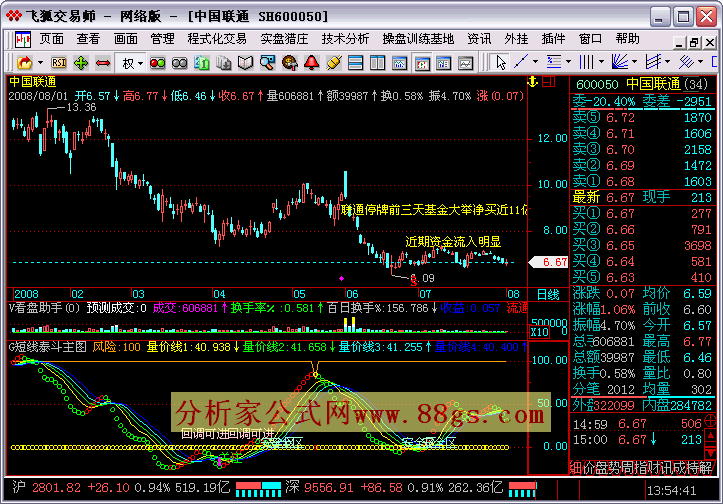Expand the fan lines tool dropdown arrow
This screenshot has width=723, height=504.
pos(634,62)
